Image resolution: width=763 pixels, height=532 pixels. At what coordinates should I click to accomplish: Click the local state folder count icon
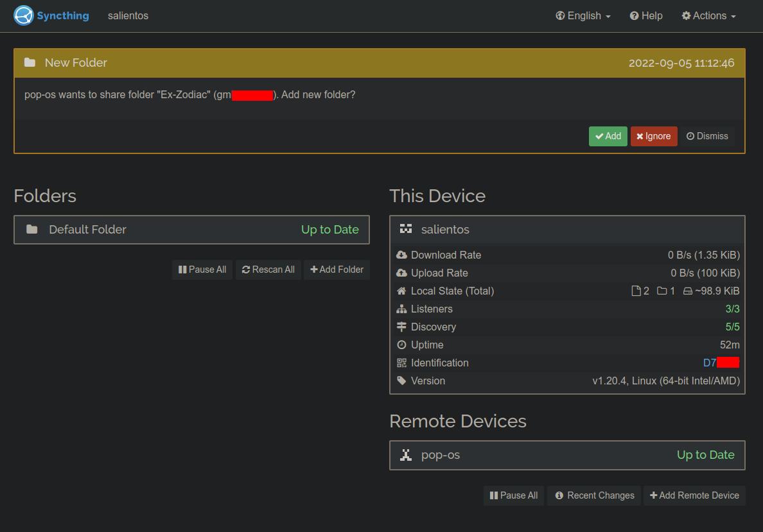(662, 291)
